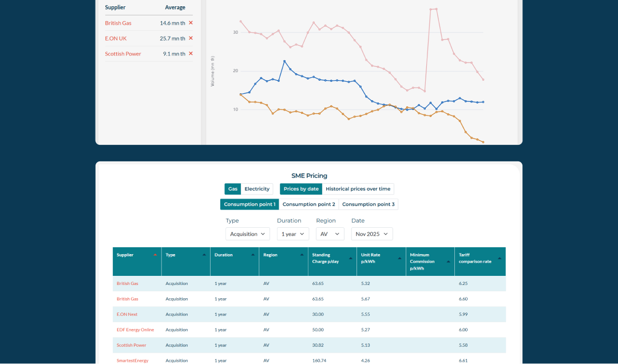Image resolution: width=618 pixels, height=364 pixels.
Task: Click the 25.7 mn th average value
Action: pyautogui.click(x=172, y=38)
